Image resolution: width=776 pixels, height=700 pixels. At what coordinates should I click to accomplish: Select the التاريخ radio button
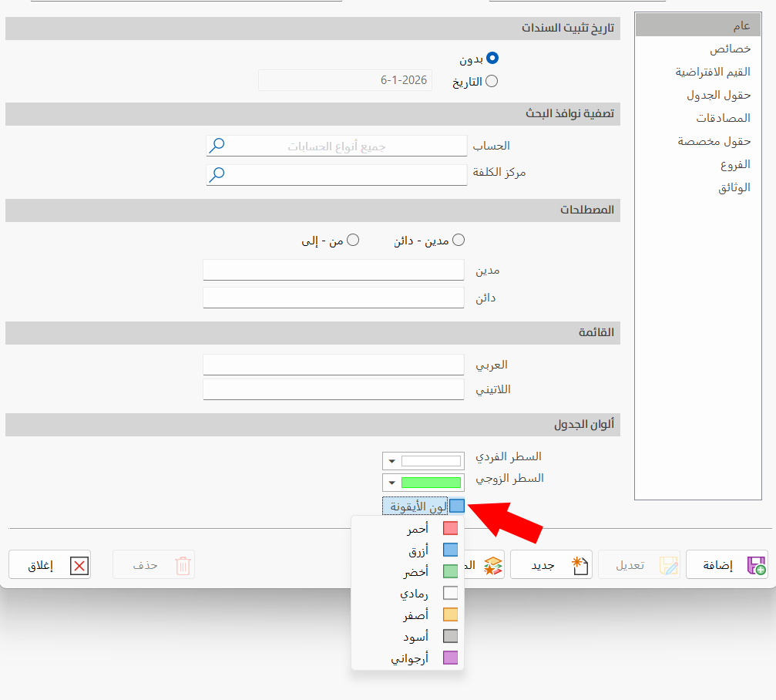(492, 81)
